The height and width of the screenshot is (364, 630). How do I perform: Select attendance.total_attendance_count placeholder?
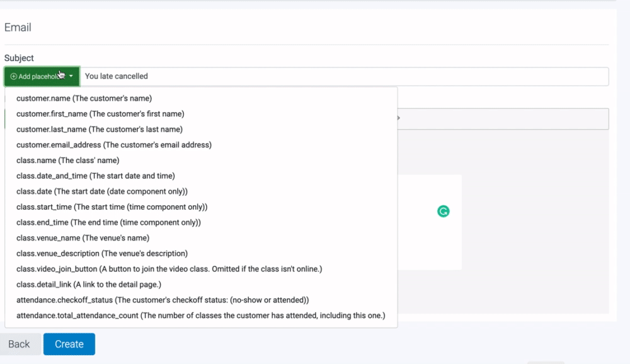200,316
